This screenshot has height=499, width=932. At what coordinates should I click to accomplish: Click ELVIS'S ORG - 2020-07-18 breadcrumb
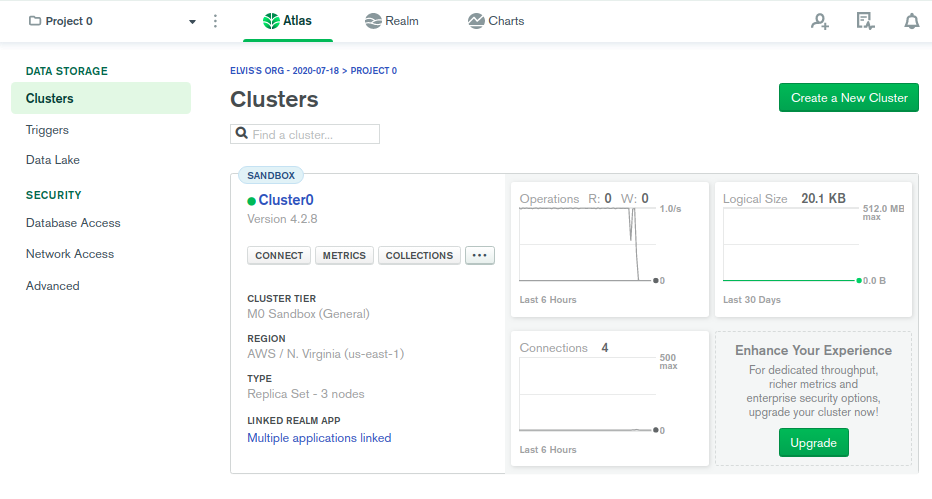284,71
